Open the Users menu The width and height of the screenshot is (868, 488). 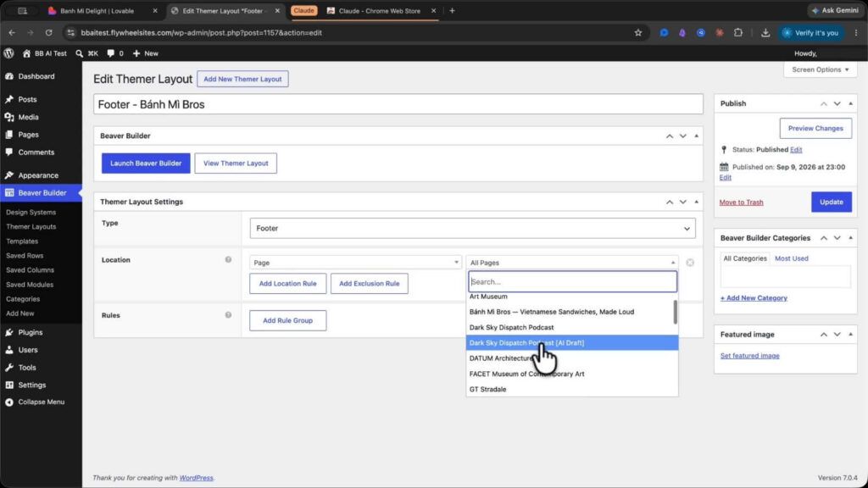28,350
